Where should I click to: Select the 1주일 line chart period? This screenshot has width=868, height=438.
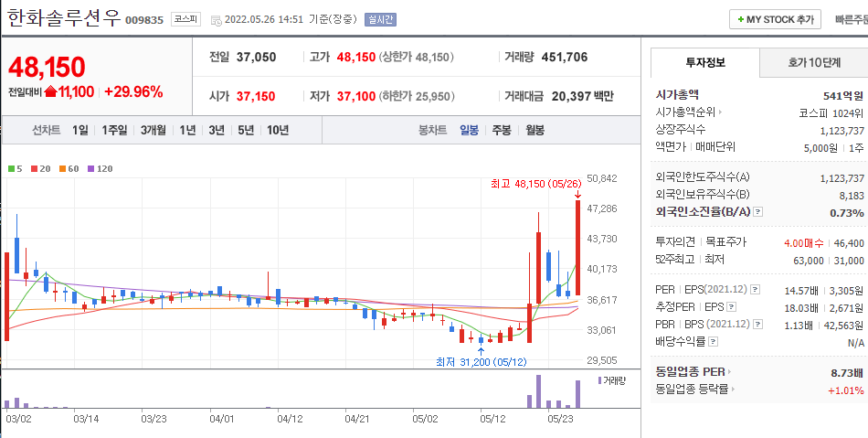114,131
